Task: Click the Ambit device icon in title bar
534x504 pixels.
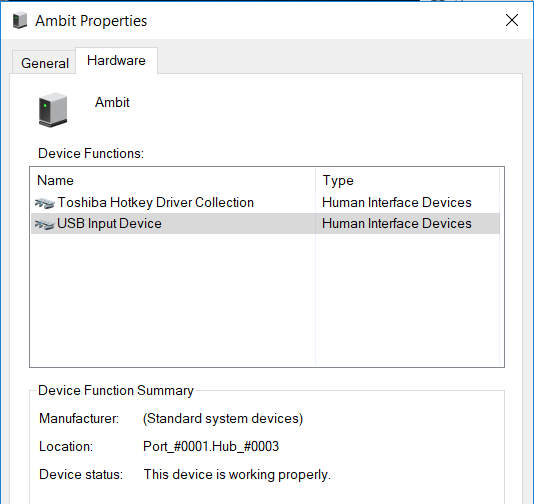Action: (20, 20)
